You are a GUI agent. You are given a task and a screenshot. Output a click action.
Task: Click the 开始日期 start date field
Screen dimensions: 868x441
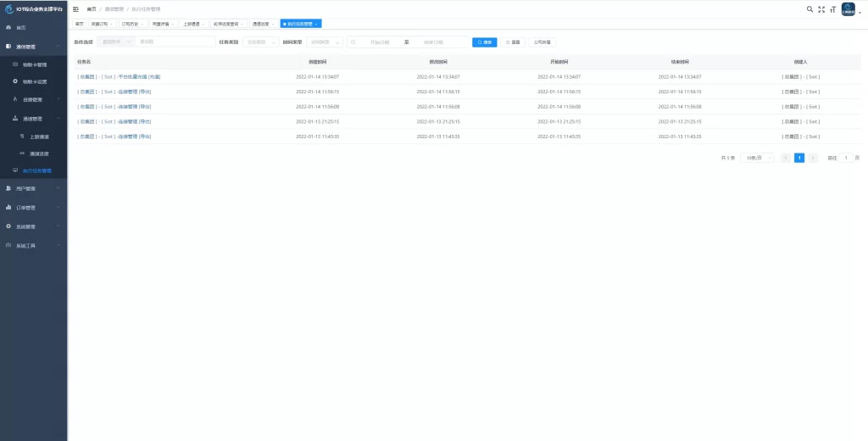point(379,42)
